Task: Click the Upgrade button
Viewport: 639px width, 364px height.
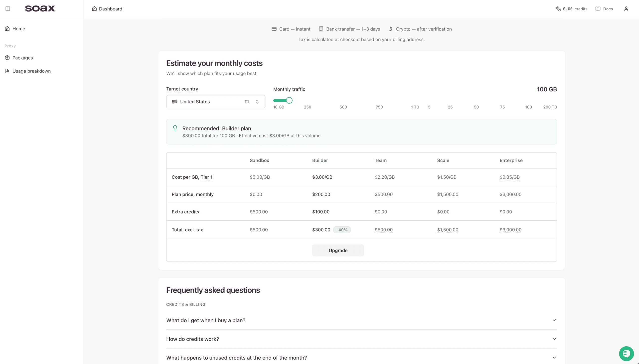Action: click(x=338, y=250)
